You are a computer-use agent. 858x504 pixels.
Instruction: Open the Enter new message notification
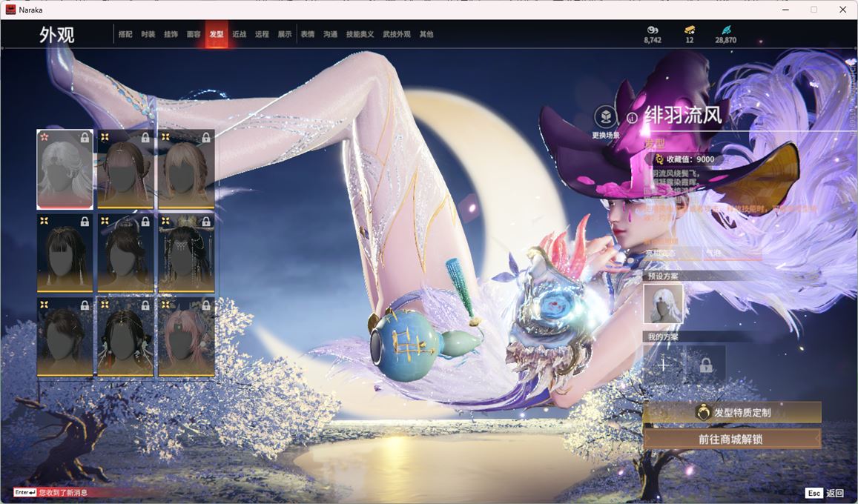51,493
